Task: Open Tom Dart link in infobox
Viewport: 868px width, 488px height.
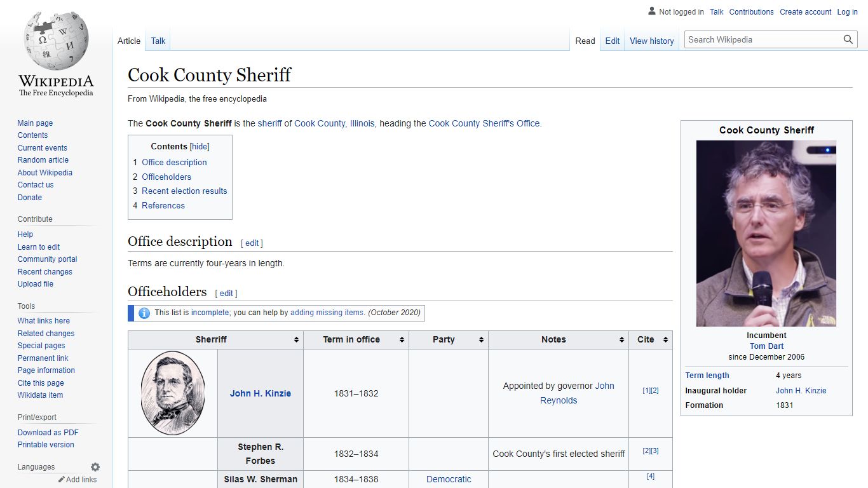Action: [x=766, y=346]
